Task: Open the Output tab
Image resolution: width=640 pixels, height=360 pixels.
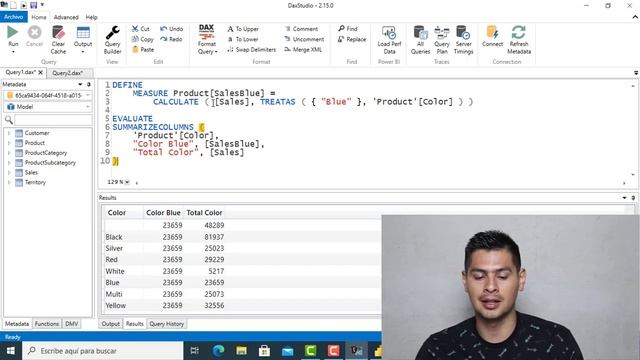Action: 111,324
